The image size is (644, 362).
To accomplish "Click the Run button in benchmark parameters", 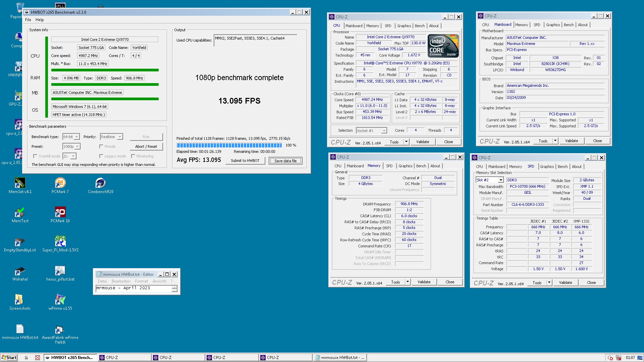I will click(x=146, y=137).
